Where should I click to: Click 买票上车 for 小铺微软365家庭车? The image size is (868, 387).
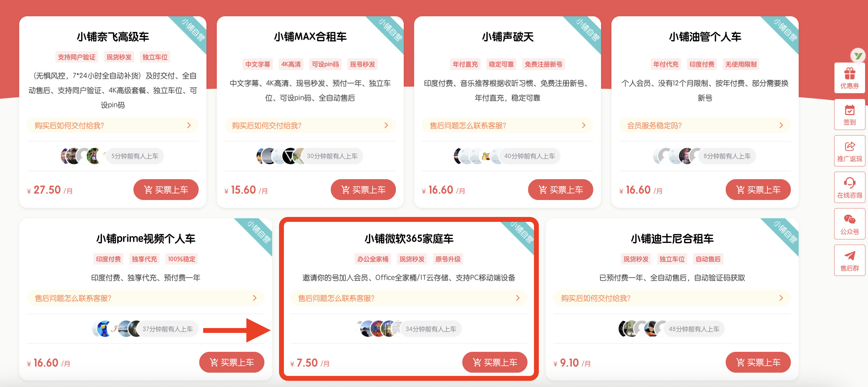point(495,362)
